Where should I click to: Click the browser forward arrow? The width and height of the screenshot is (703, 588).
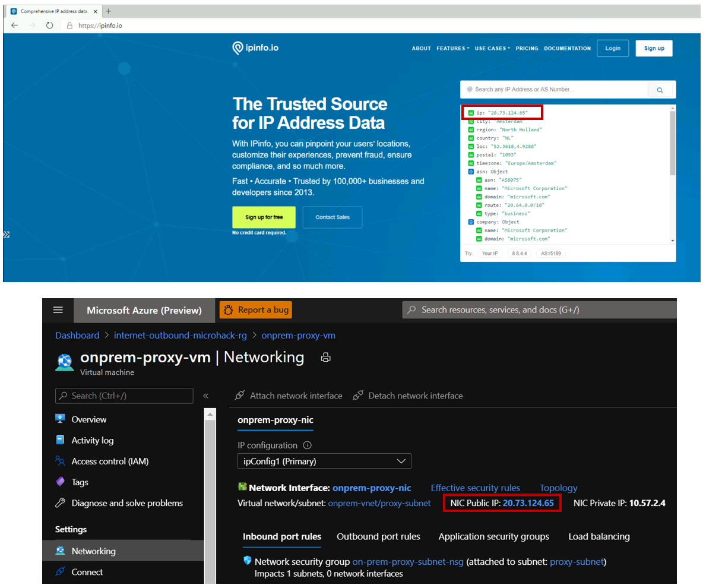[x=32, y=26]
